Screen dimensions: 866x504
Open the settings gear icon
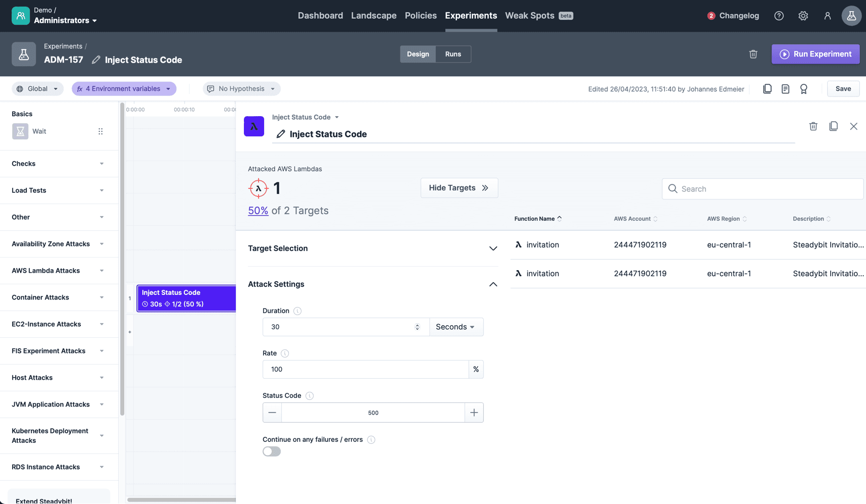click(803, 16)
